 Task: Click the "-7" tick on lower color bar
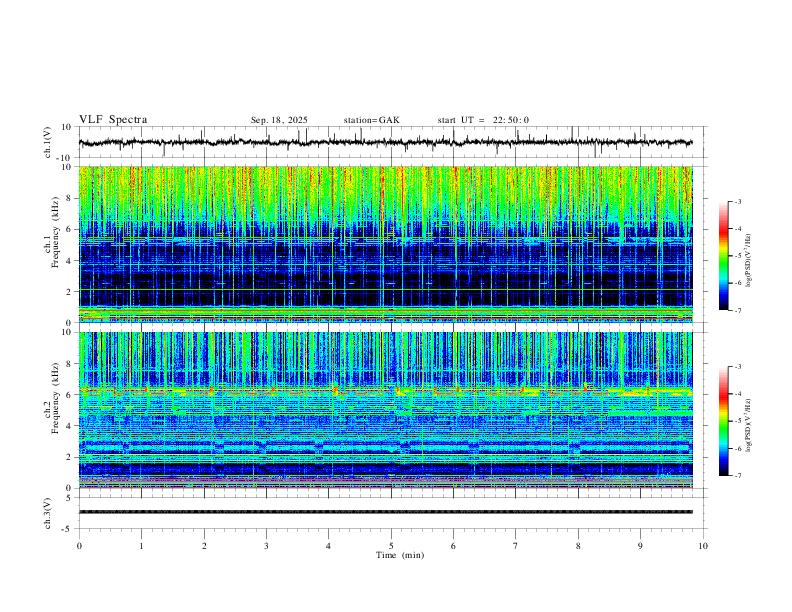click(x=738, y=476)
